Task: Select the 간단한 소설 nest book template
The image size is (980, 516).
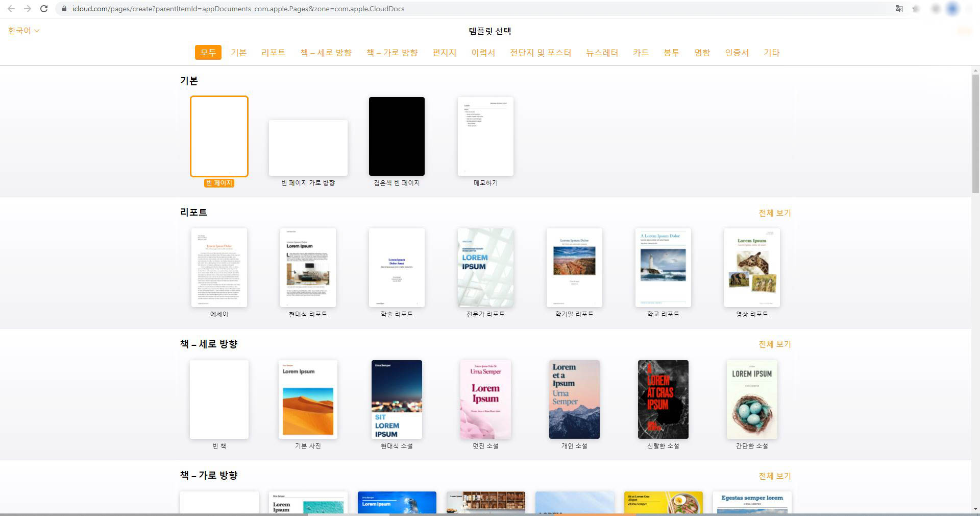Action: coord(752,400)
